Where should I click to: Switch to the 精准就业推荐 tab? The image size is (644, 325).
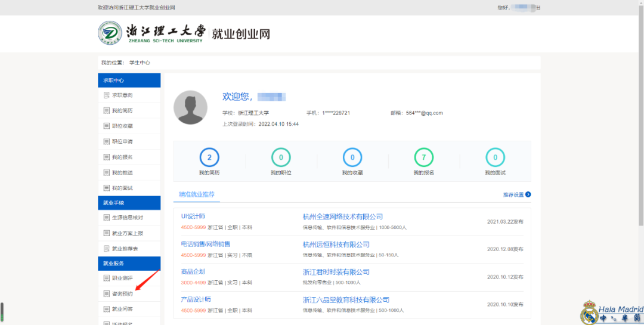[x=197, y=194]
